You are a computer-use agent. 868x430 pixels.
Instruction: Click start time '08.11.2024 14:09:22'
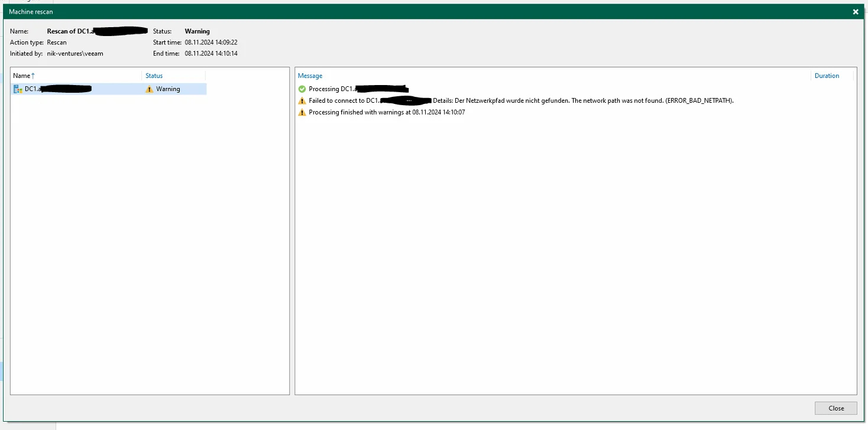(x=211, y=43)
